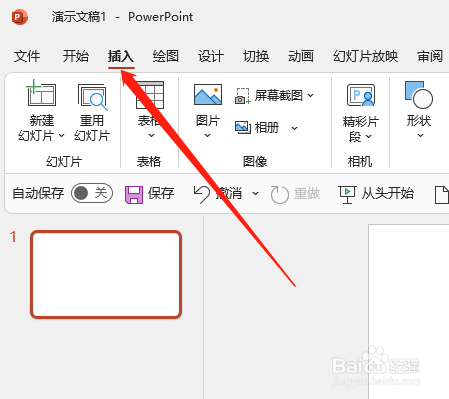Screen dimensions: 449x399
Task: Click the Undo (撤消) arrow icon
Action: coord(202,194)
